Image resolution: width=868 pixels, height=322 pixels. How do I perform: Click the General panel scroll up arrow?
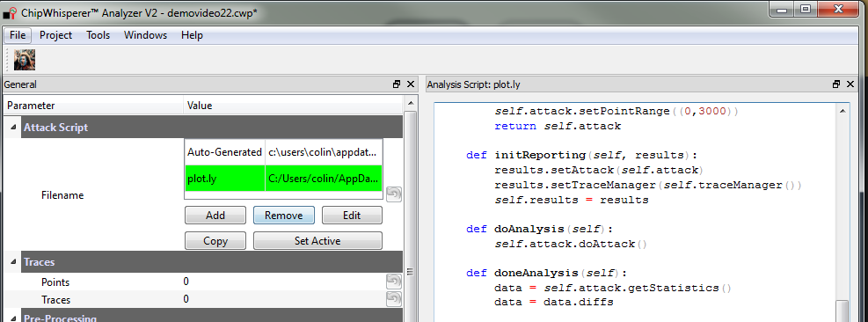tap(410, 104)
